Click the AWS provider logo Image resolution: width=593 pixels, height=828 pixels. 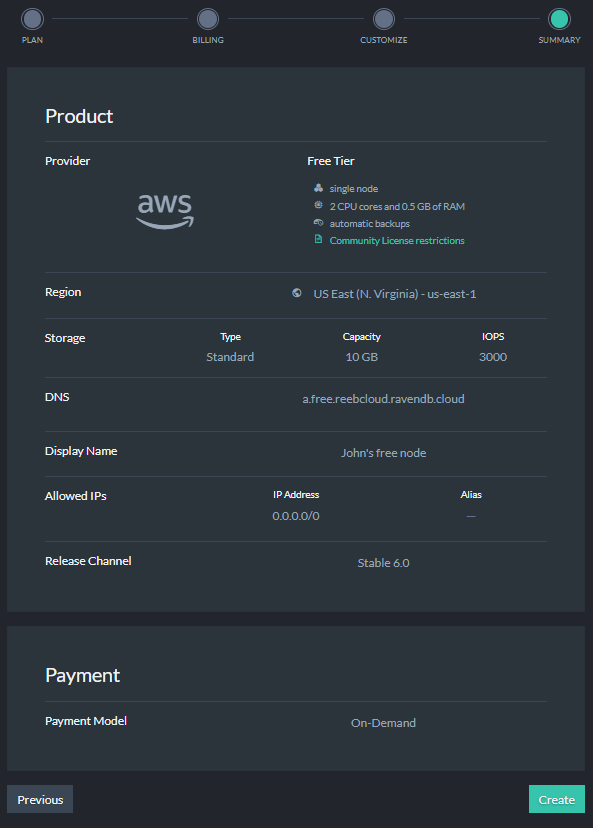coord(165,211)
